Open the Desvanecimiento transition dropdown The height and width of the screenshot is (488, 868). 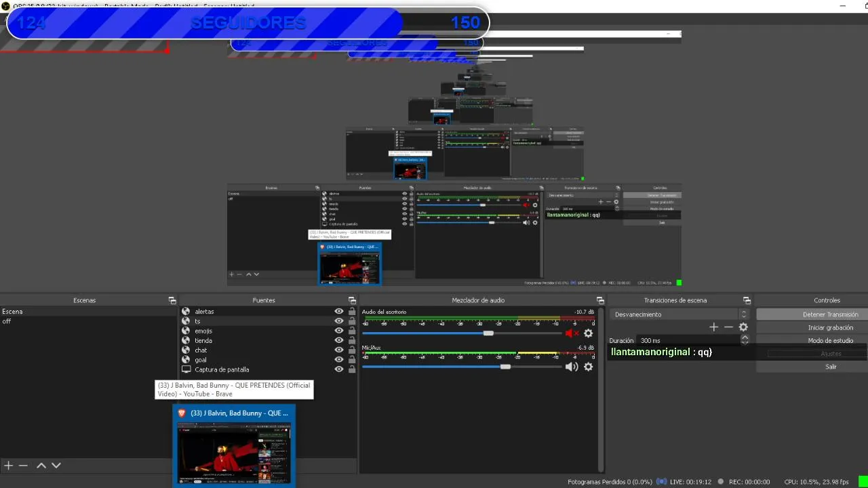coord(679,314)
